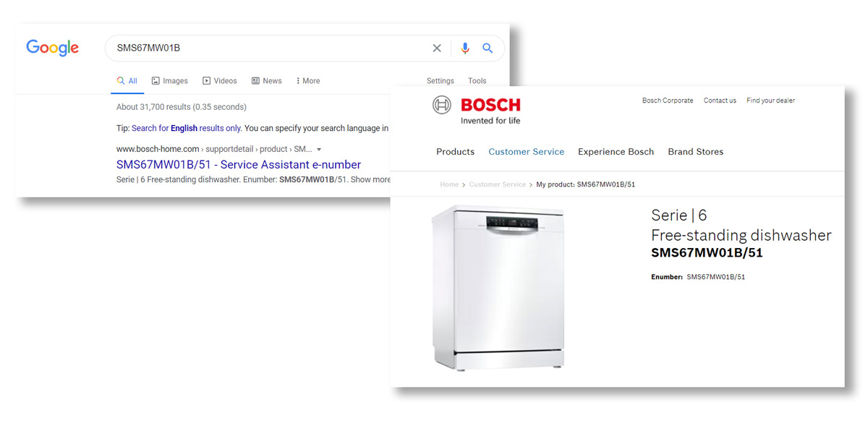Clear the search box with the X icon
The width and height of the screenshot is (868, 423).
click(x=437, y=48)
